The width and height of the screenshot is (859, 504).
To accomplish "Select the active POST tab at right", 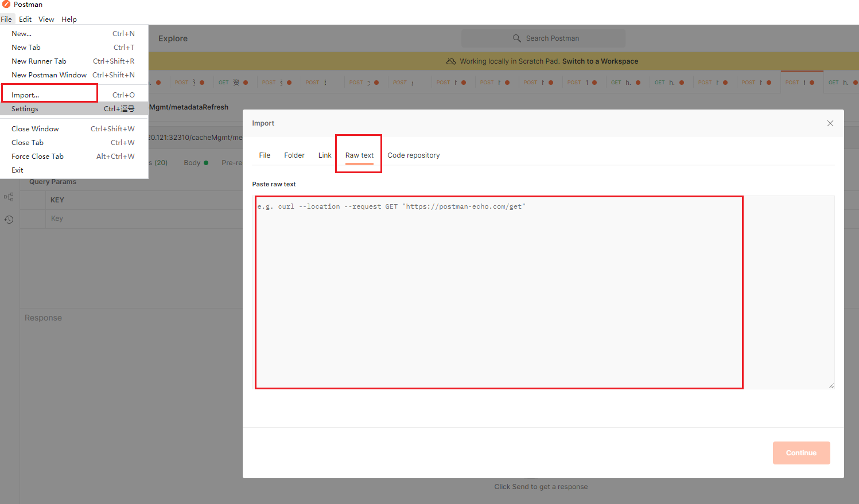I will (802, 83).
